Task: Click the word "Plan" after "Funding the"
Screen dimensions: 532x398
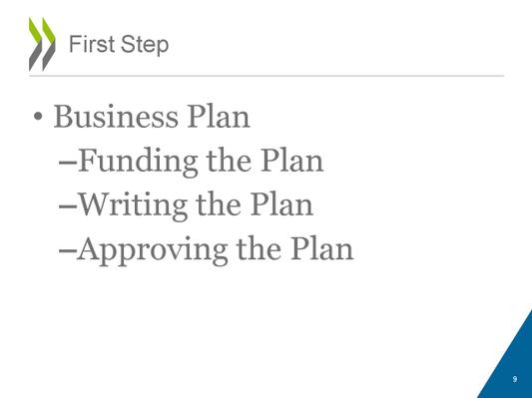Action: click(x=291, y=160)
